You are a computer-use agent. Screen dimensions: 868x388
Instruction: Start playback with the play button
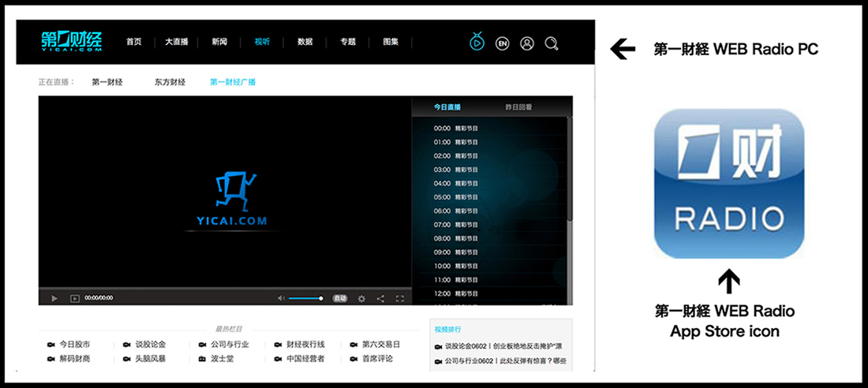coord(54,298)
